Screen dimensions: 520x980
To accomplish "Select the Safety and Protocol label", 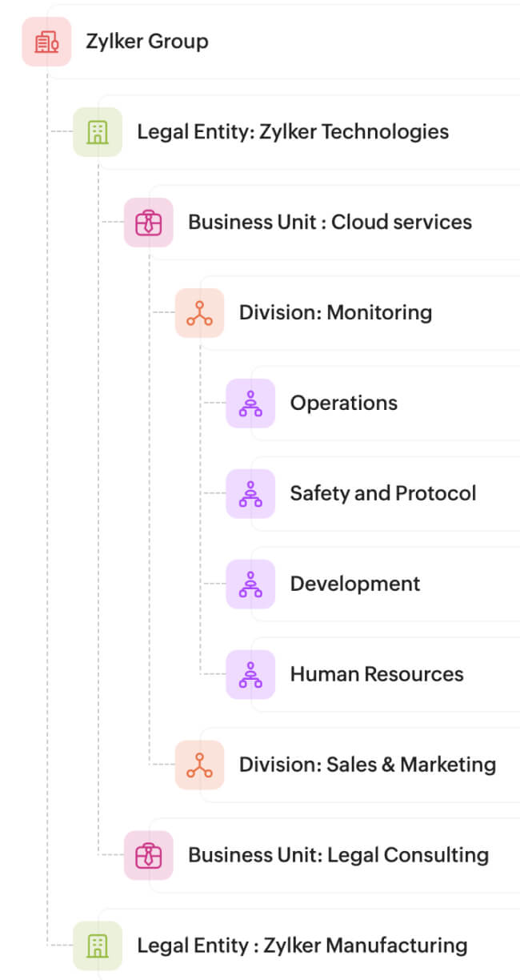I will point(382,494).
